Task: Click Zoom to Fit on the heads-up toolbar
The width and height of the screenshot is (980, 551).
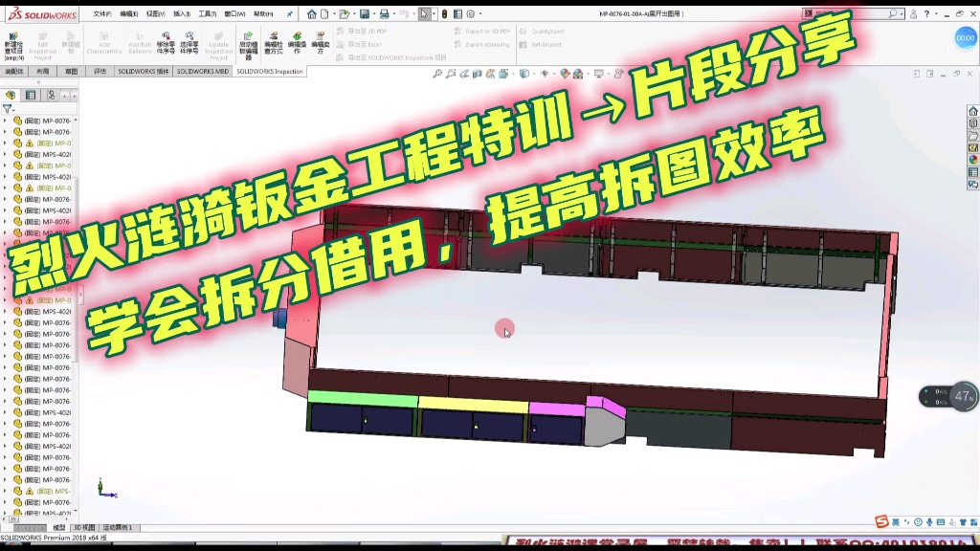Action: [x=437, y=73]
